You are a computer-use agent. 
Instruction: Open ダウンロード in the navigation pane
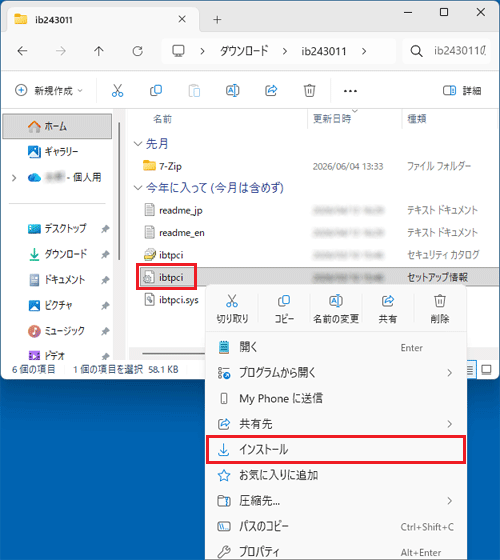57,254
